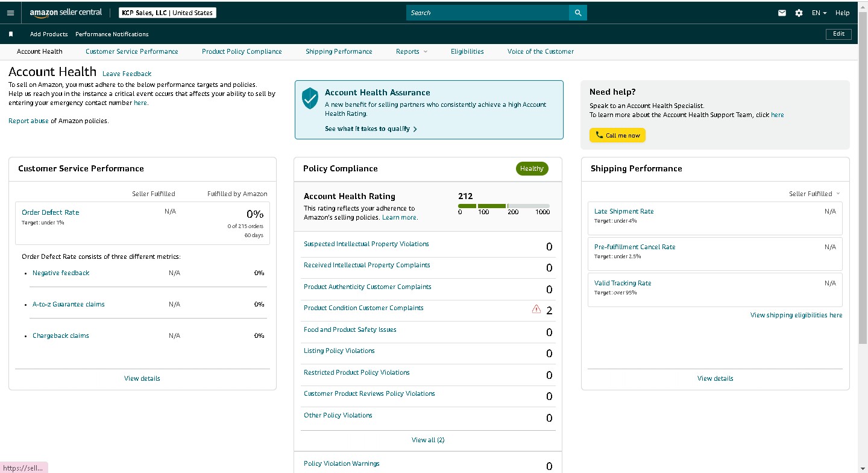868x473 pixels.
Task: Open the Eligibilities tab
Action: point(467,52)
